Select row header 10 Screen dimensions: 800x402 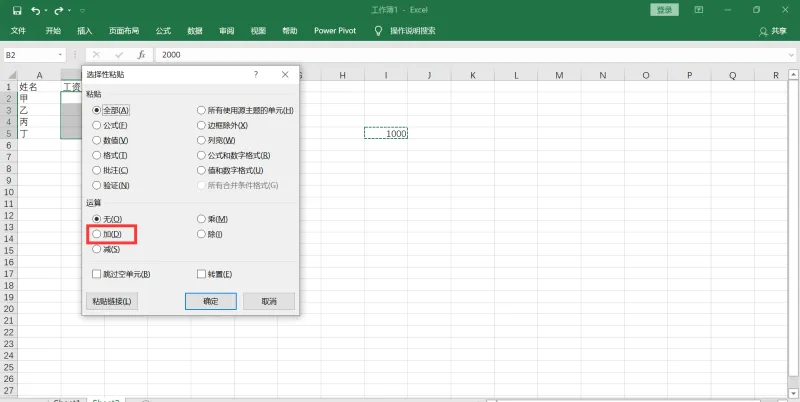click(9, 192)
